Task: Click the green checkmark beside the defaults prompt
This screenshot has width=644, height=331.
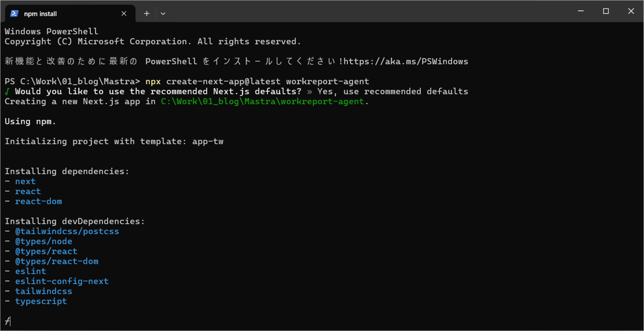Action: click(x=7, y=91)
